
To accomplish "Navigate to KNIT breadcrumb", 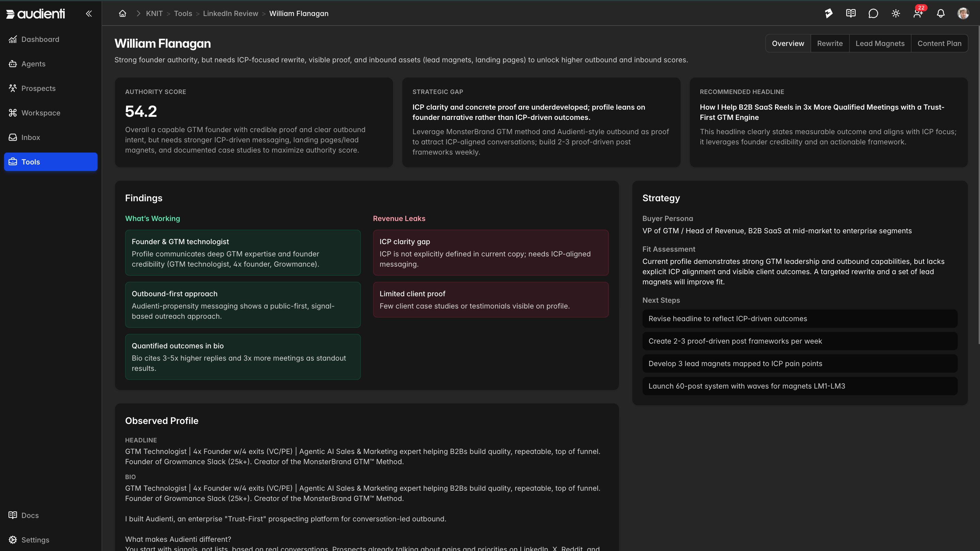I will click(154, 13).
